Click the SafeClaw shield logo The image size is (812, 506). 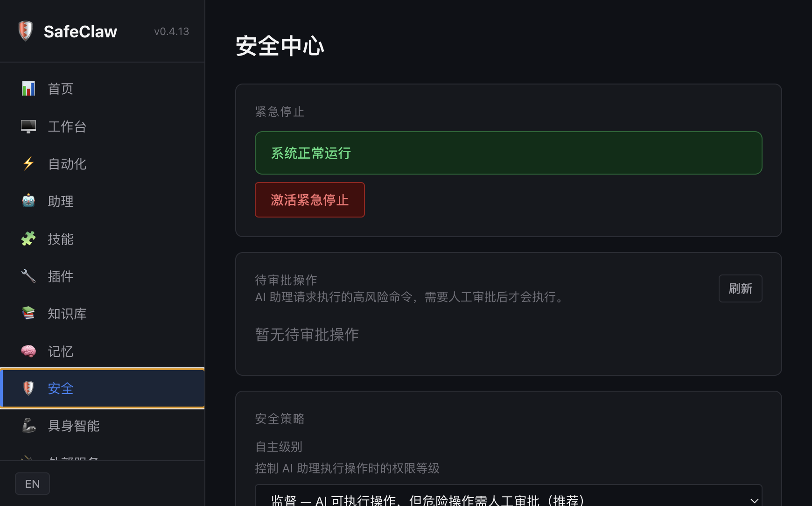pyautogui.click(x=26, y=31)
